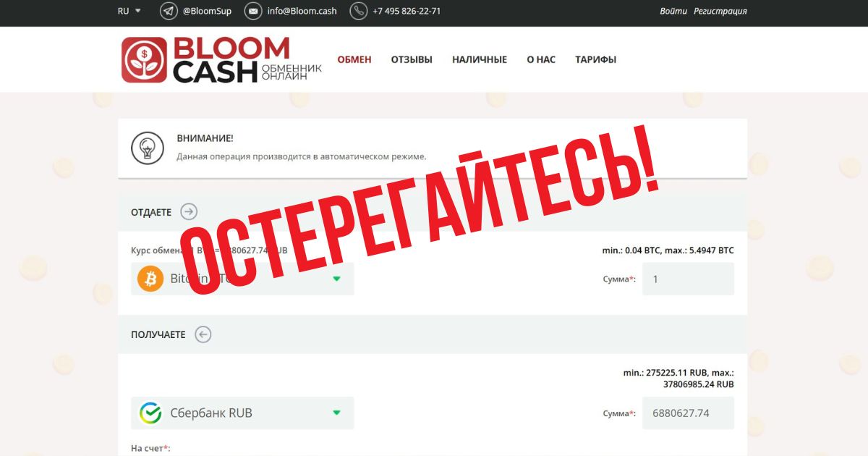The height and width of the screenshot is (456, 868).
Task: Go to the ОТЗЫВЫ page
Action: 412,59
